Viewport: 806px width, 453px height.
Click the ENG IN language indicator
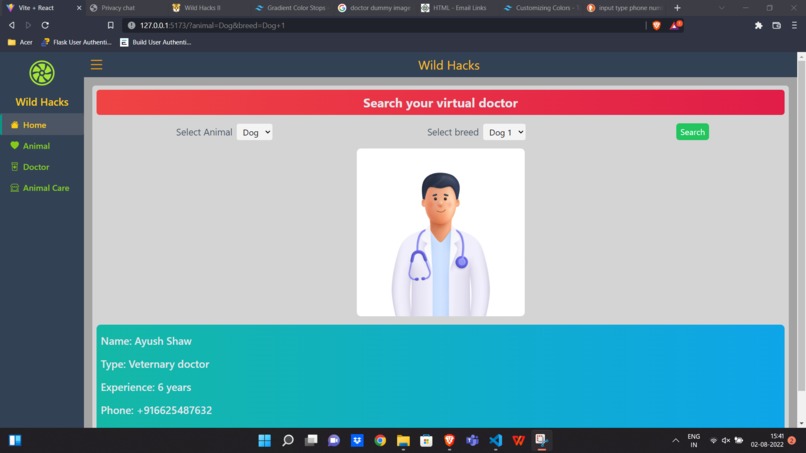coord(693,441)
